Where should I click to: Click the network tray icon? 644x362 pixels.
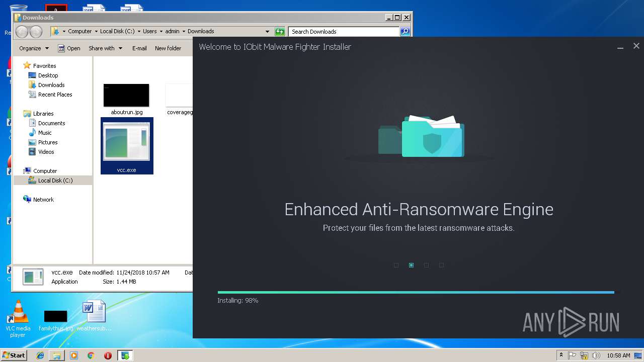point(585,355)
